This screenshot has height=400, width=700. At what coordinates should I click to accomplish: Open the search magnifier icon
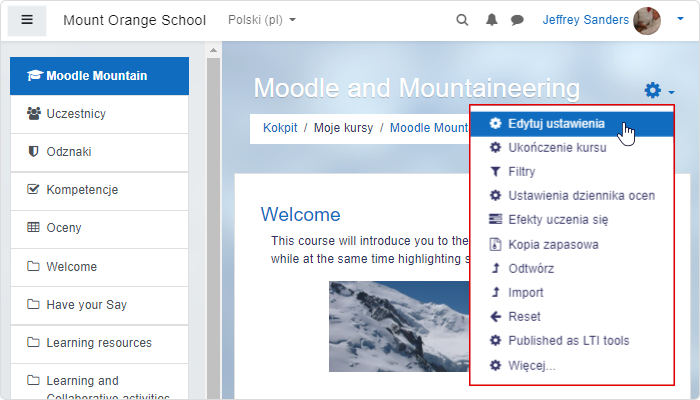coord(462,20)
